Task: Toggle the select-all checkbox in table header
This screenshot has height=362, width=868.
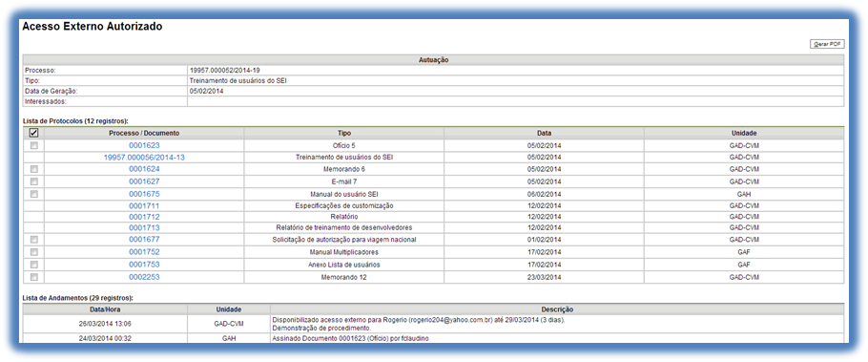Action: (33, 133)
